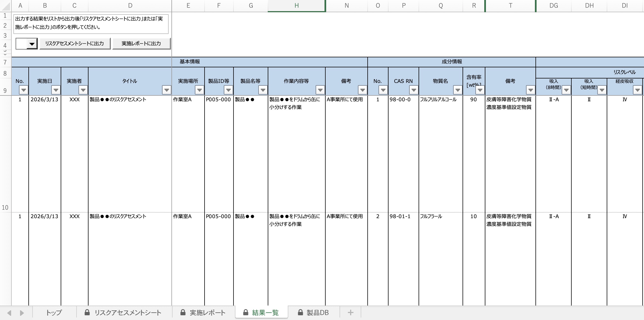Select column header H
This screenshot has width=644, height=320.
pos(296,6)
